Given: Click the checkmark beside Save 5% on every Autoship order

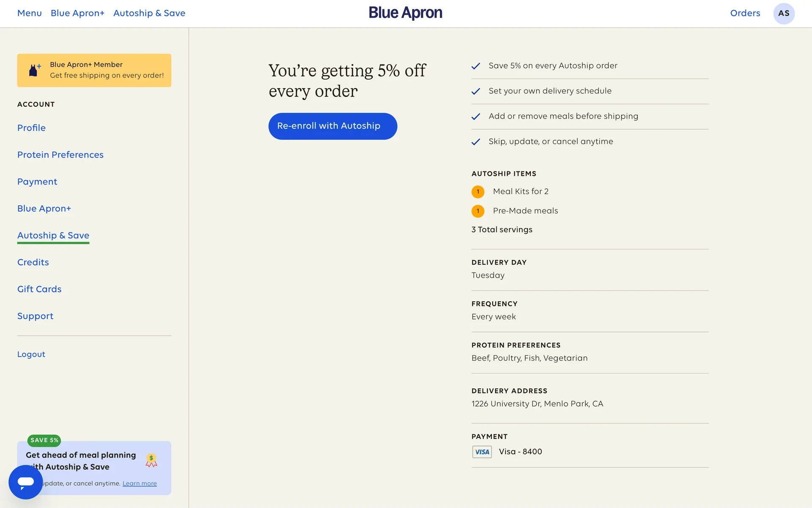Looking at the screenshot, I should (x=476, y=66).
